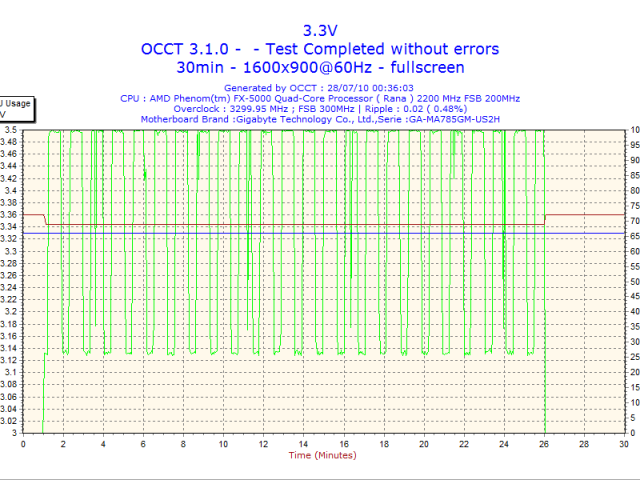
Task: Click left-axis voltage label "3.2"
Action: pyautogui.click(x=11, y=312)
